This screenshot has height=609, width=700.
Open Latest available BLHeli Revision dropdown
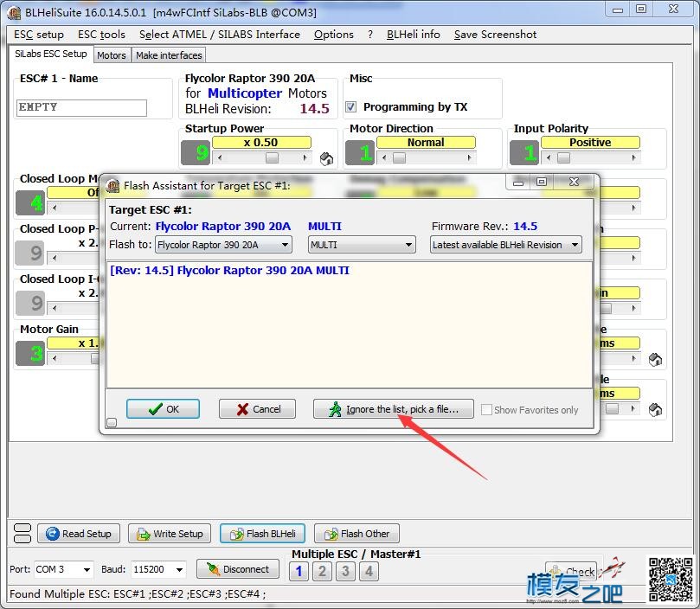coord(506,245)
